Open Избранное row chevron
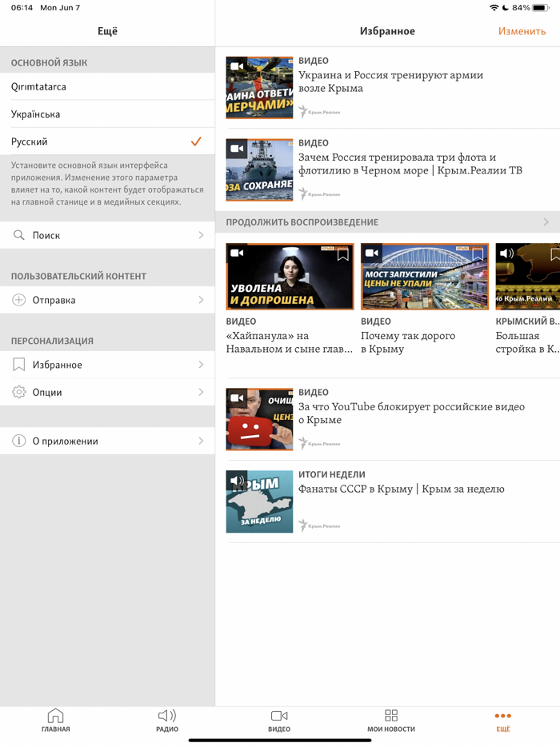This screenshot has height=747, width=560. pyautogui.click(x=201, y=365)
